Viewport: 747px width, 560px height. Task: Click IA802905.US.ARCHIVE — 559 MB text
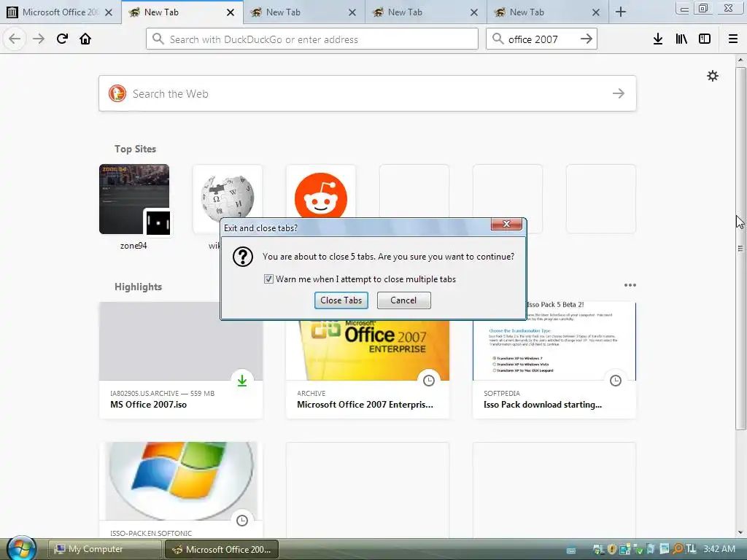pos(162,393)
